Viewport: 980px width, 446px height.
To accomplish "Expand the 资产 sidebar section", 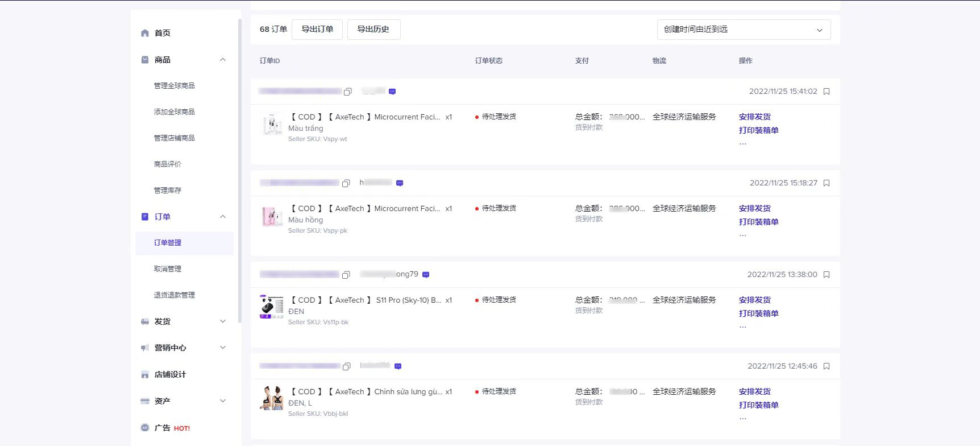I will pyautogui.click(x=223, y=401).
